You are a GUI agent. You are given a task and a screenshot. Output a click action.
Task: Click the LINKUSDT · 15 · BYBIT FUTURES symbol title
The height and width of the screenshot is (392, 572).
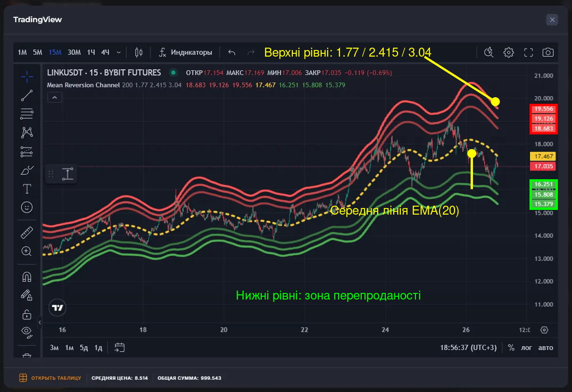[x=104, y=73]
